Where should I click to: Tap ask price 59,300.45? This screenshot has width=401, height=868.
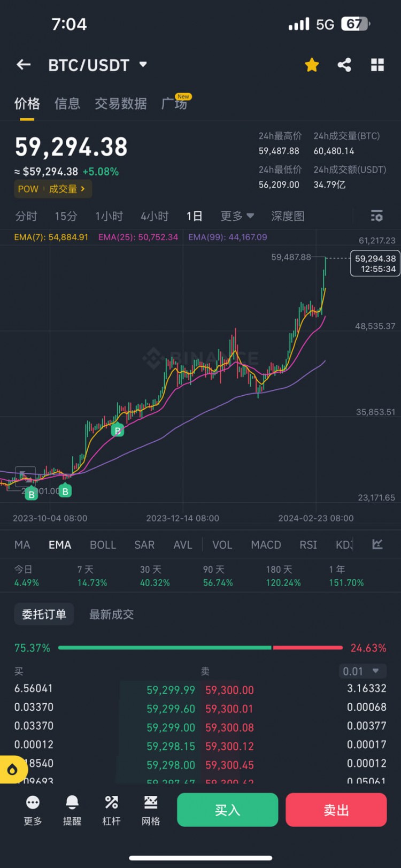(229, 765)
